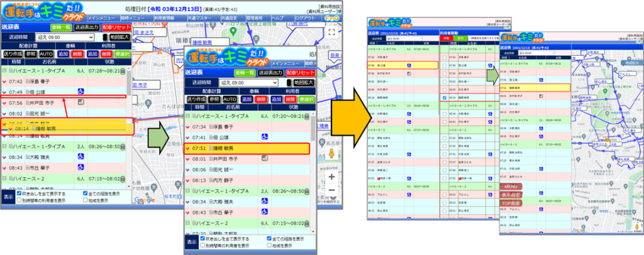Check the 07:42 row checkbox, left tablet screen
The width and height of the screenshot is (644, 255).
coord(445,57)
